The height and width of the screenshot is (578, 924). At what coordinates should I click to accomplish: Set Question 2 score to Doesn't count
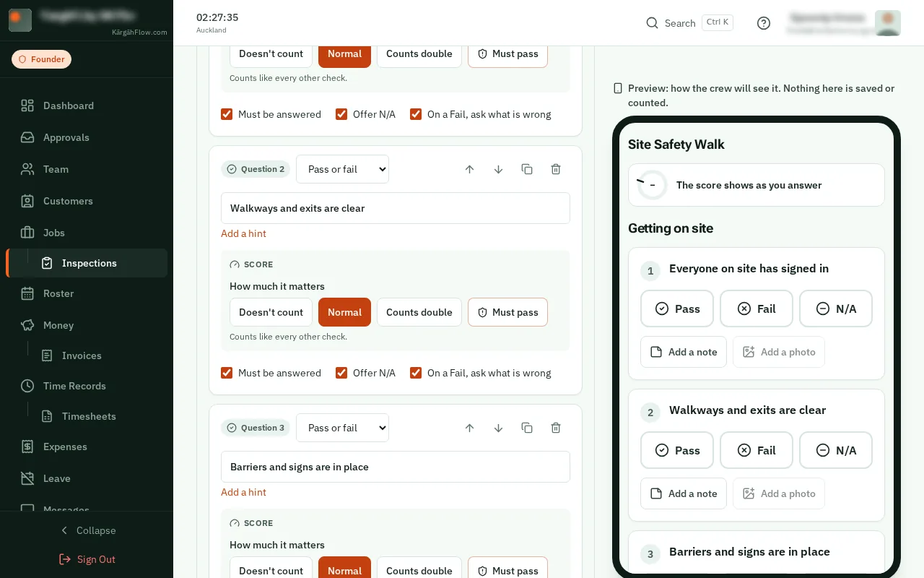[x=271, y=312]
